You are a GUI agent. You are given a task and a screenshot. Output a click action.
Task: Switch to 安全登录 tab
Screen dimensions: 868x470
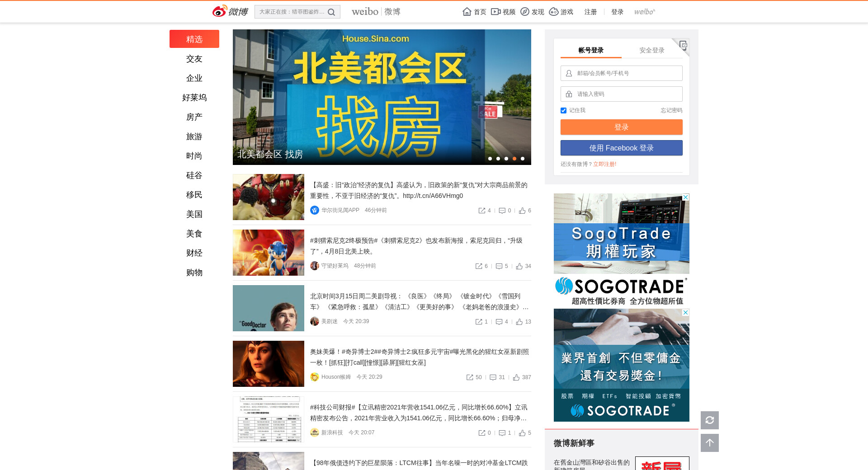pyautogui.click(x=651, y=50)
